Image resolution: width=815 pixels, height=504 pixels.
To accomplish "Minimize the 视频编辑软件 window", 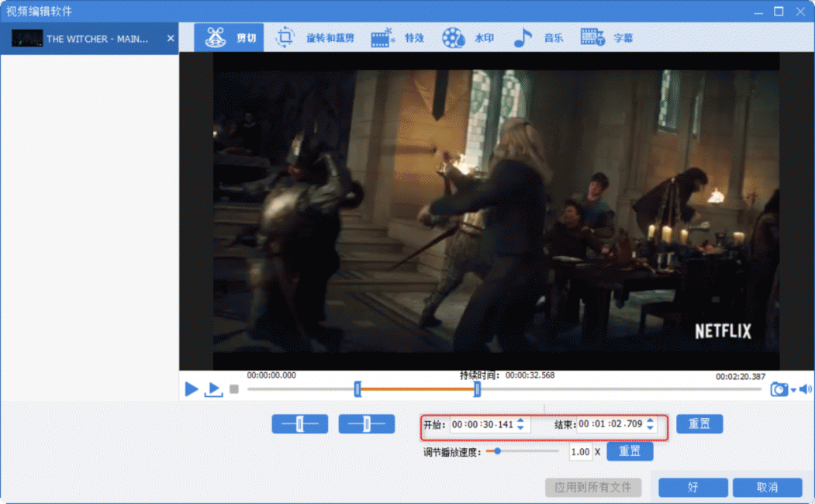I will coord(759,12).
